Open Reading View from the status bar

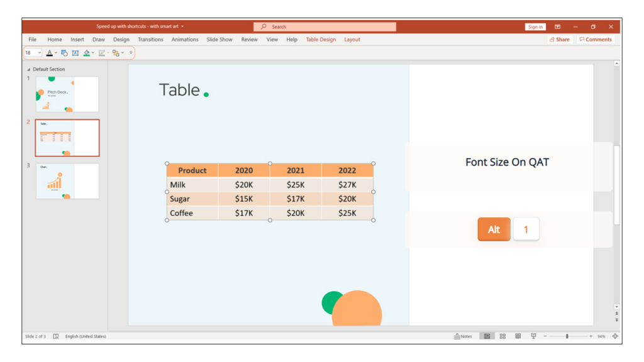518,336
